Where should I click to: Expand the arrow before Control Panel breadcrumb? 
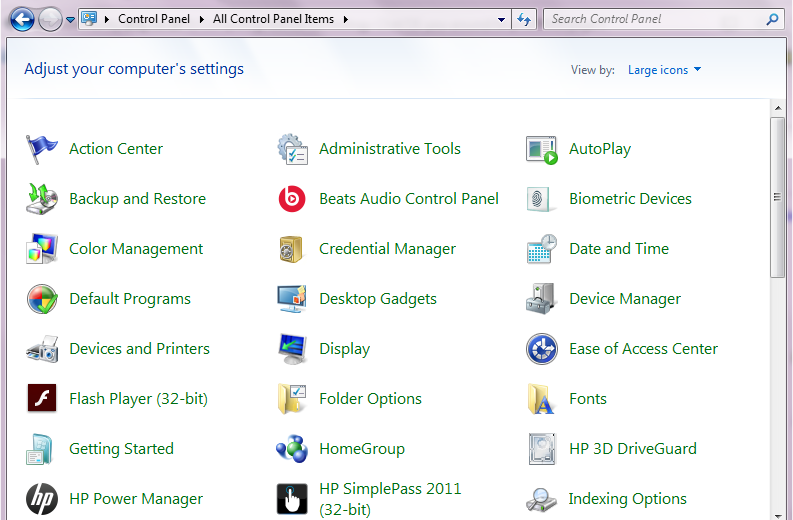pyautogui.click(x=107, y=19)
